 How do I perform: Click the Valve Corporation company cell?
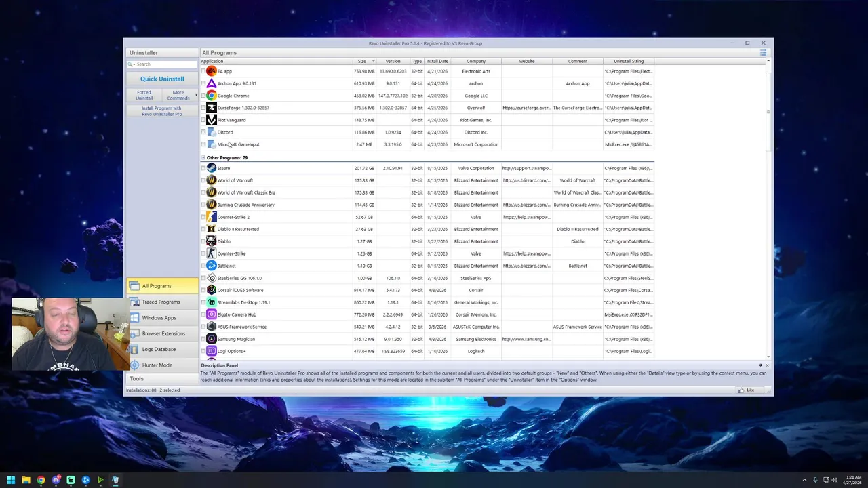coord(476,168)
